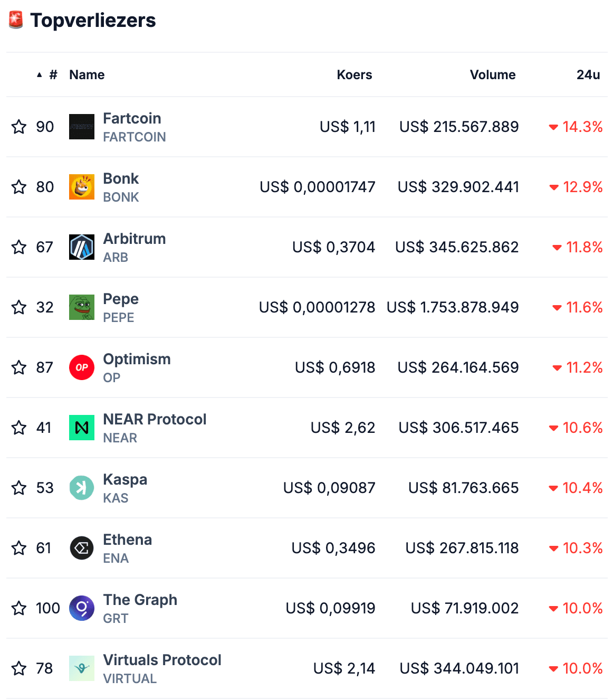Sort by the Name column header
613x700 pixels.
(87, 75)
